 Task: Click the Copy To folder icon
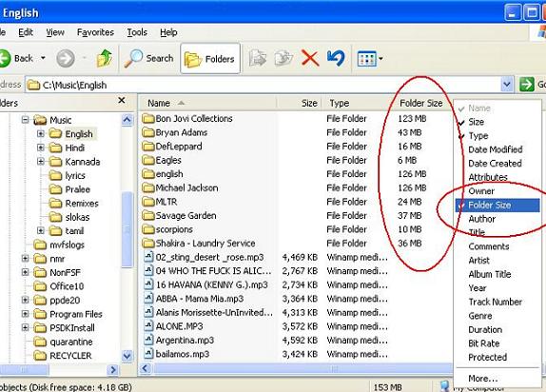(x=283, y=58)
